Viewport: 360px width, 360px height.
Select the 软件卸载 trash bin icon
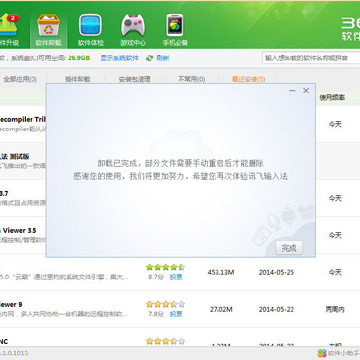49,25
